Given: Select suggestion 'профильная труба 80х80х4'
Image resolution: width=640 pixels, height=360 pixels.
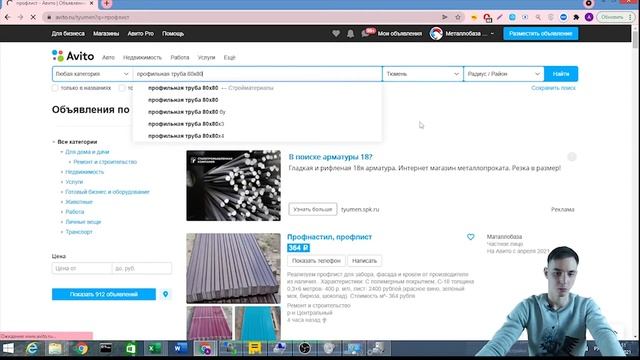Looking at the screenshot, I should tap(257, 136).
